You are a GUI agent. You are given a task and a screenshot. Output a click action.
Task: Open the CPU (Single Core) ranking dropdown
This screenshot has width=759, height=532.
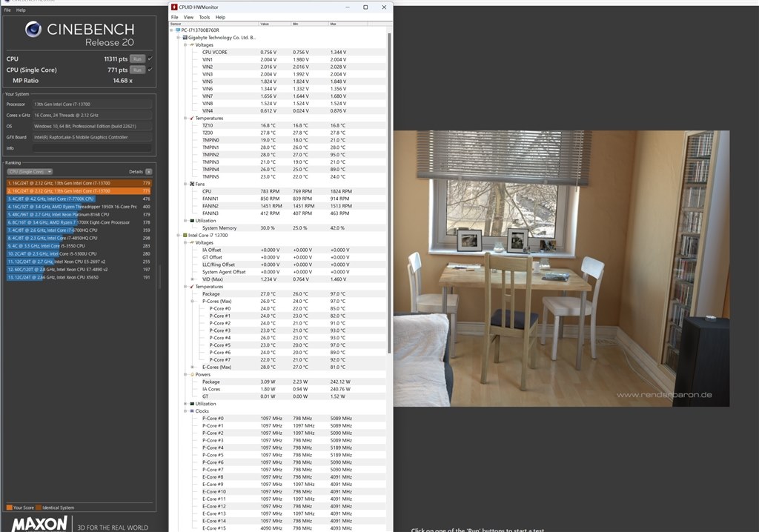[x=30, y=172]
